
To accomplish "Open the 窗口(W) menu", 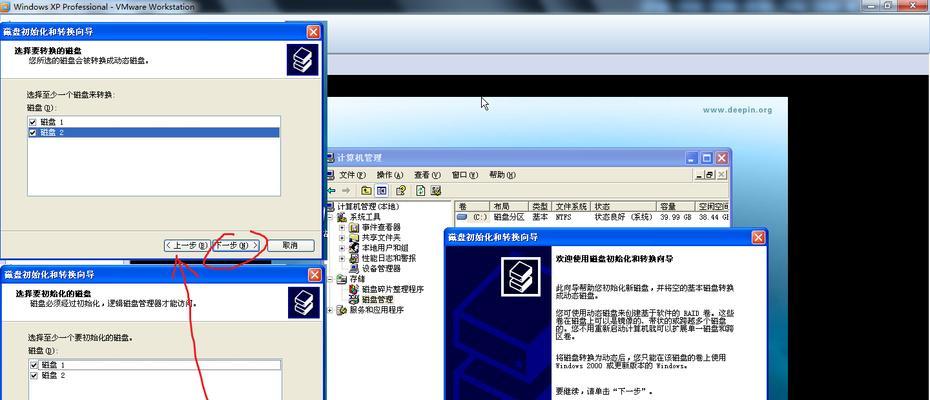I will tap(464, 175).
